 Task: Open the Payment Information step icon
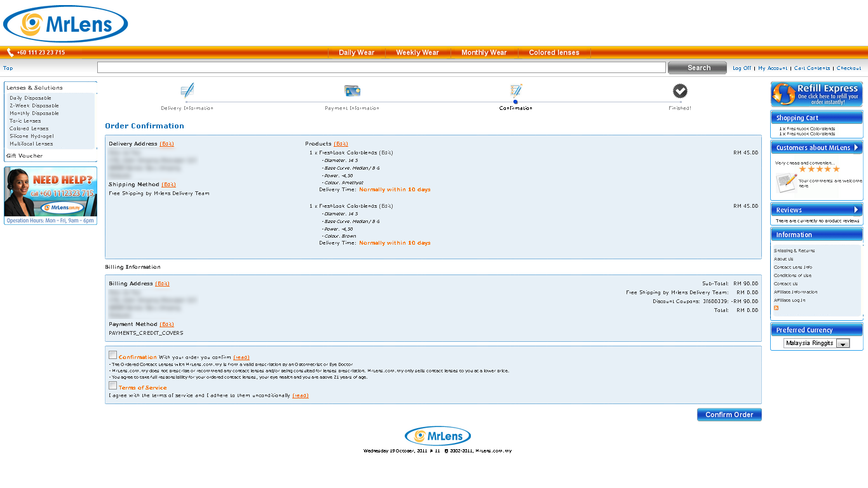(x=352, y=91)
